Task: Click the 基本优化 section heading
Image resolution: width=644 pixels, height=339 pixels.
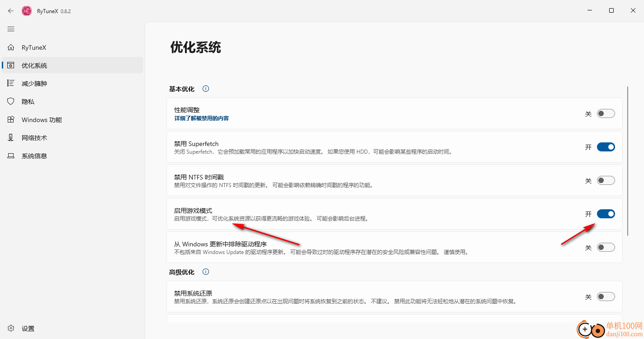Action: (x=182, y=89)
